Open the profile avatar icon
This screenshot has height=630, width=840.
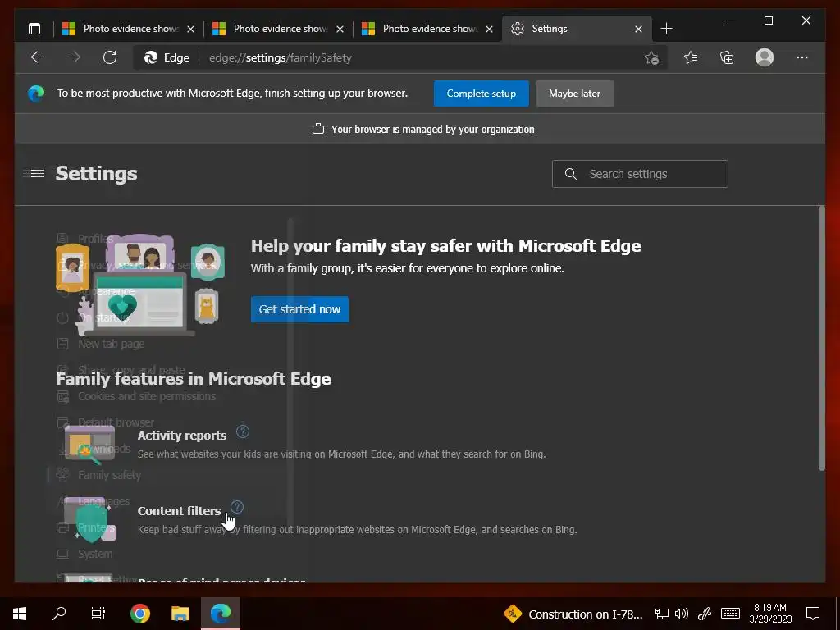(x=765, y=57)
